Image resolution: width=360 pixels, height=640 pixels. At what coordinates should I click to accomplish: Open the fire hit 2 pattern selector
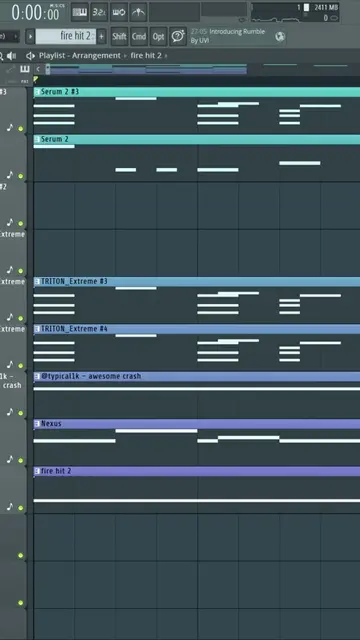point(65,36)
